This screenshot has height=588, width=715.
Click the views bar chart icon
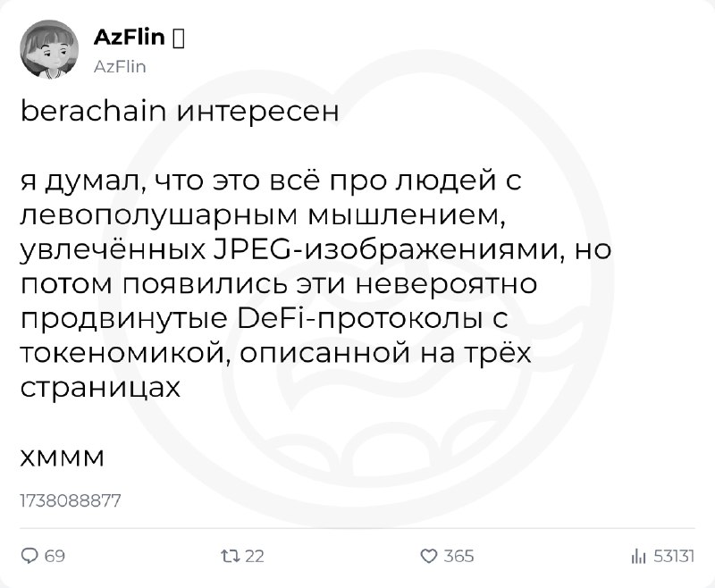coord(639,556)
